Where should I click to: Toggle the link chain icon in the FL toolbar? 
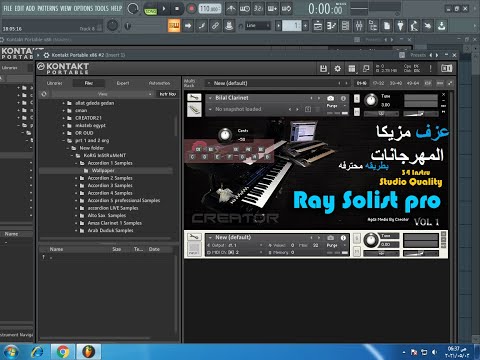pos(215,26)
